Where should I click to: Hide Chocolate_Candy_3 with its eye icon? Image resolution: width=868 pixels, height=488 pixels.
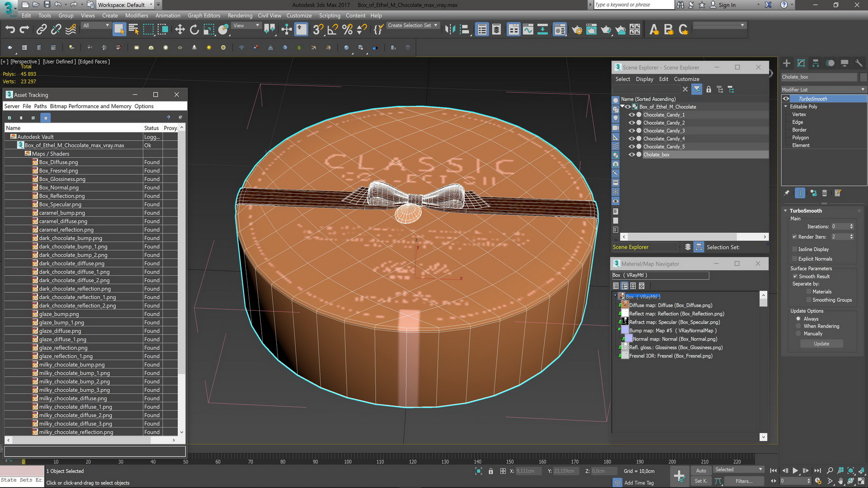pyautogui.click(x=632, y=131)
